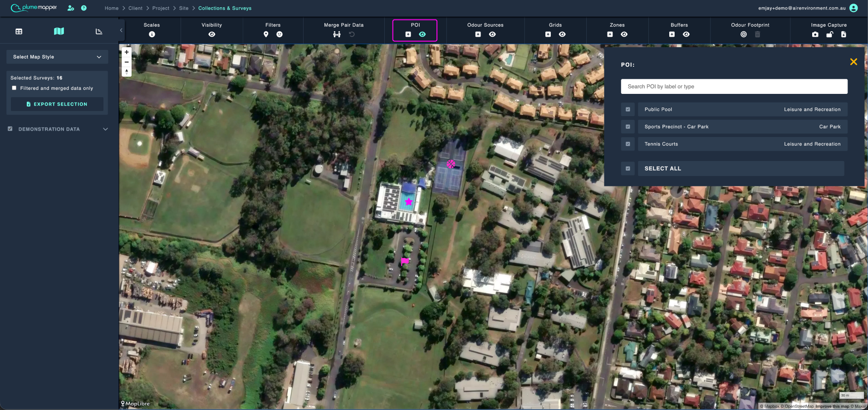Open the Home breadcrumb link
This screenshot has height=410, width=868.
pos(112,8)
